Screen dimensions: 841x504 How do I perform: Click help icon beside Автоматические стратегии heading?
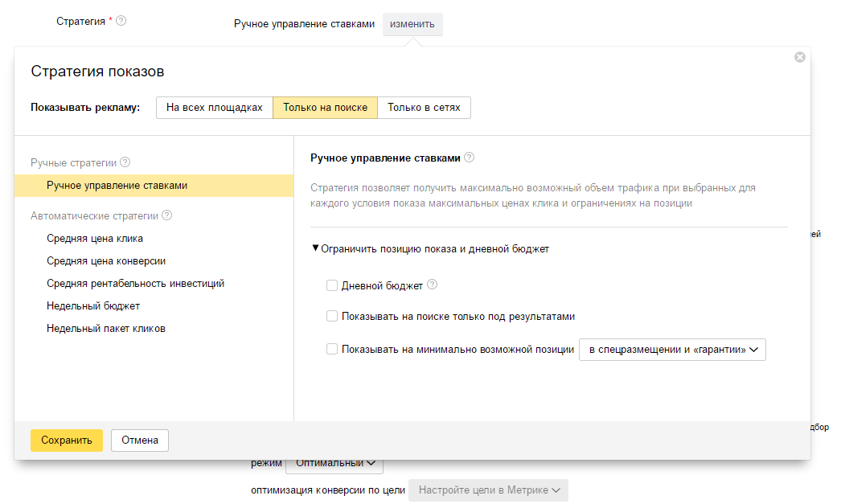click(x=166, y=215)
